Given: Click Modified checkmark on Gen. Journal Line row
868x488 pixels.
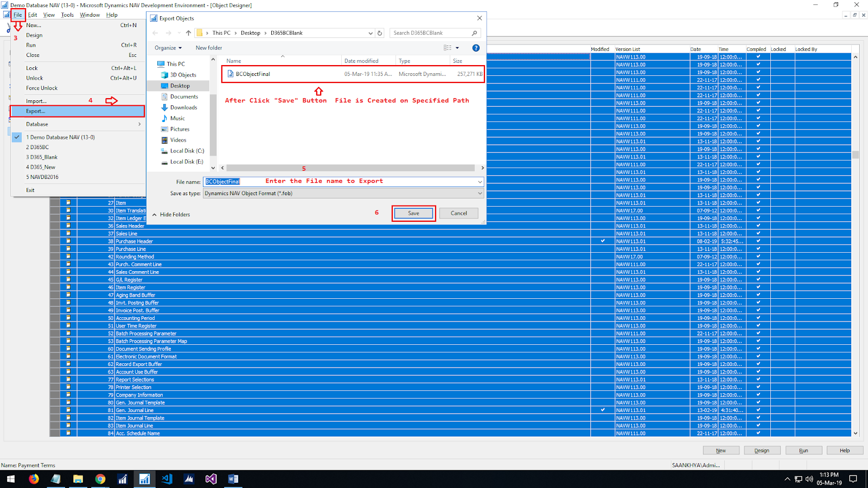Looking at the screenshot, I should [x=603, y=410].
